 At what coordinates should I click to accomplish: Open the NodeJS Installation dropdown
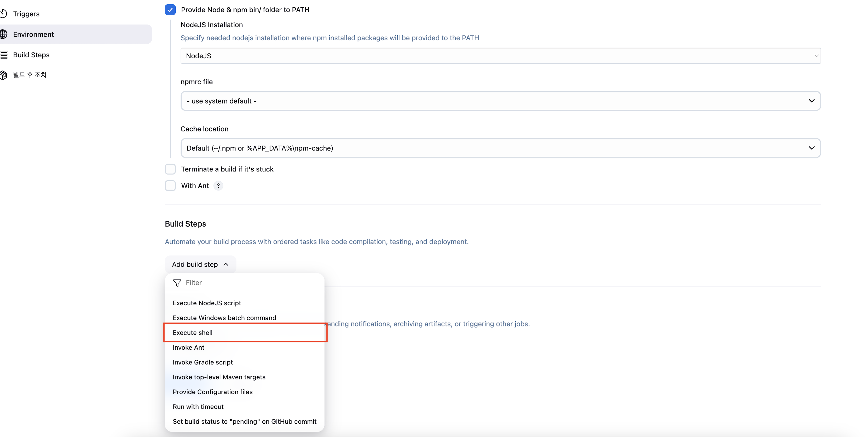coord(500,56)
